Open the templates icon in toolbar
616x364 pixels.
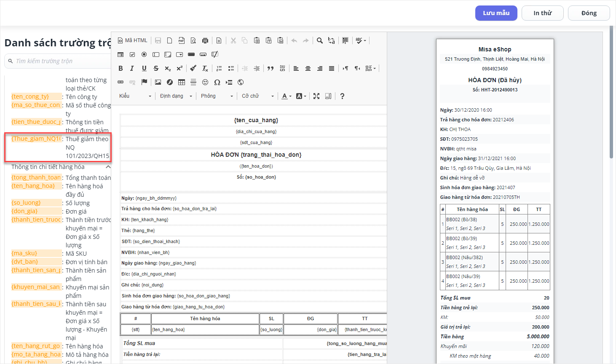point(219,40)
